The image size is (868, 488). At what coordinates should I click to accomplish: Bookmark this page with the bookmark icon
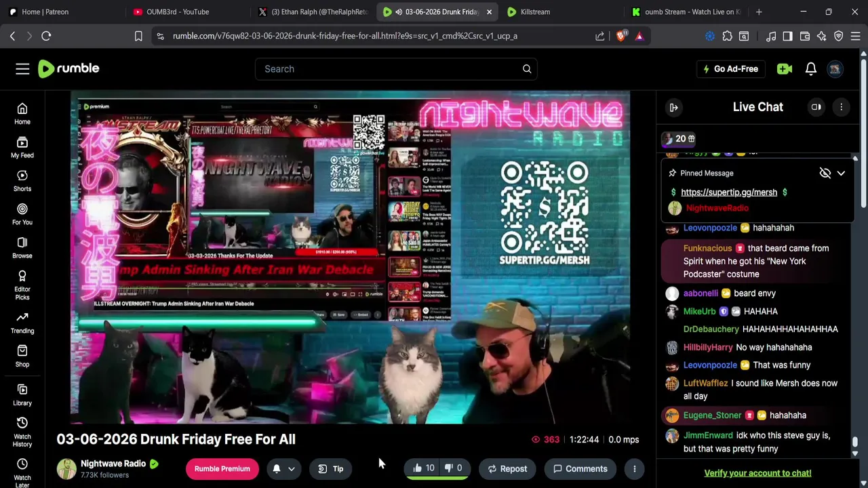coord(138,36)
